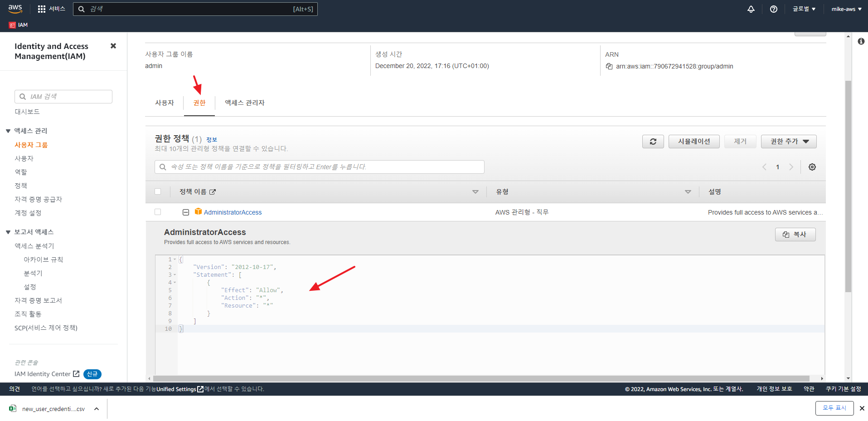Image resolution: width=868 pixels, height=421 pixels.
Task: Collapse the 보고서 액세스 section
Action: point(8,232)
